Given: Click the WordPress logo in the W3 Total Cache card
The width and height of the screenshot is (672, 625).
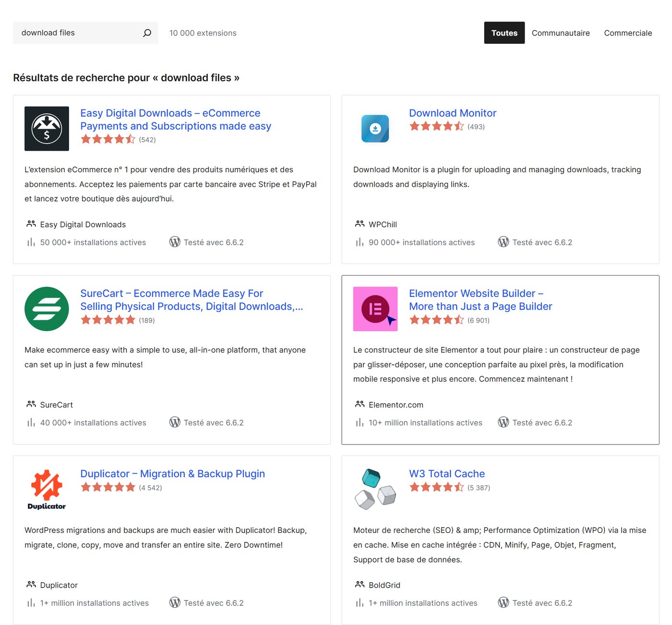Looking at the screenshot, I should coord(504,602).
